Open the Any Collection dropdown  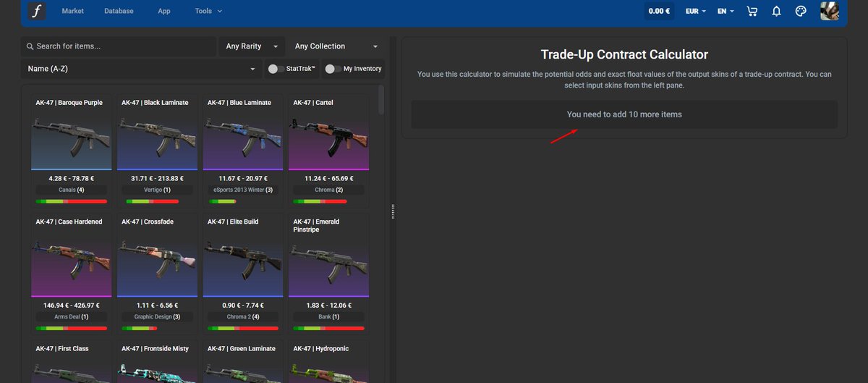coord(336,46)
